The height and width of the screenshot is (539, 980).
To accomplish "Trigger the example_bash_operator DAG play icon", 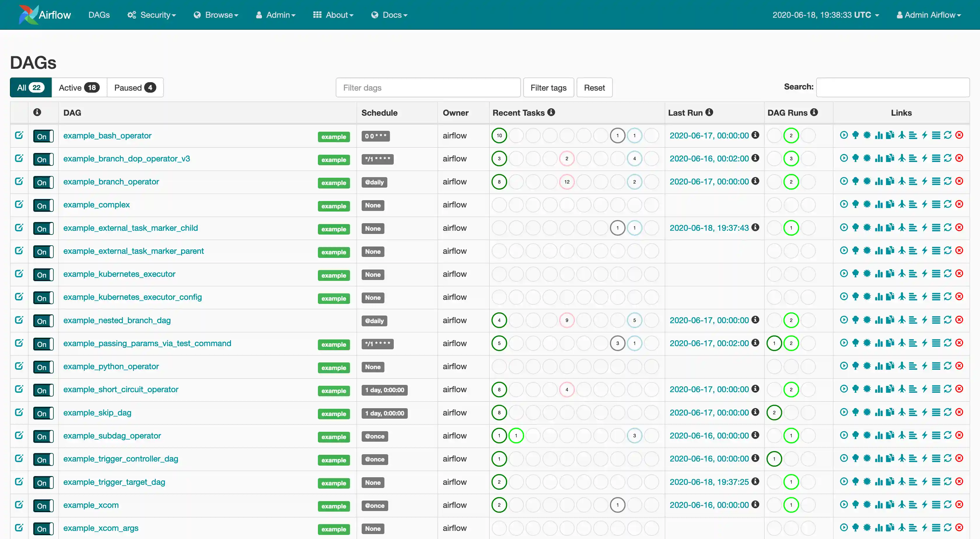I will pos(843,135).
